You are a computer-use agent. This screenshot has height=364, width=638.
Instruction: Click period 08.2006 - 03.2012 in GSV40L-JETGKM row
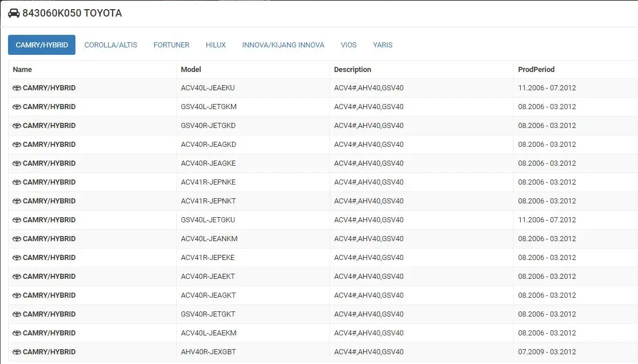547,106
